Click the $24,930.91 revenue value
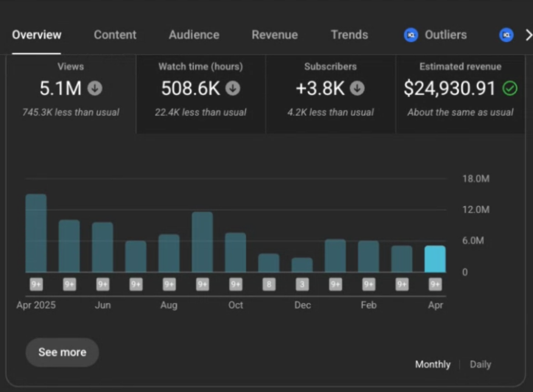Image resolution: width=533 pixels, height=392 pixels. click(x=450, y=88)
